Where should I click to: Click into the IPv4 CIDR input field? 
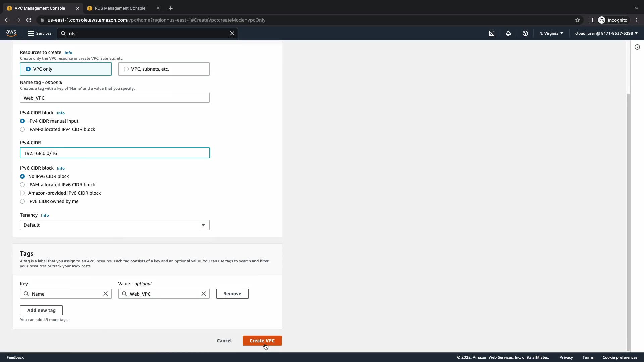point(115,153)
